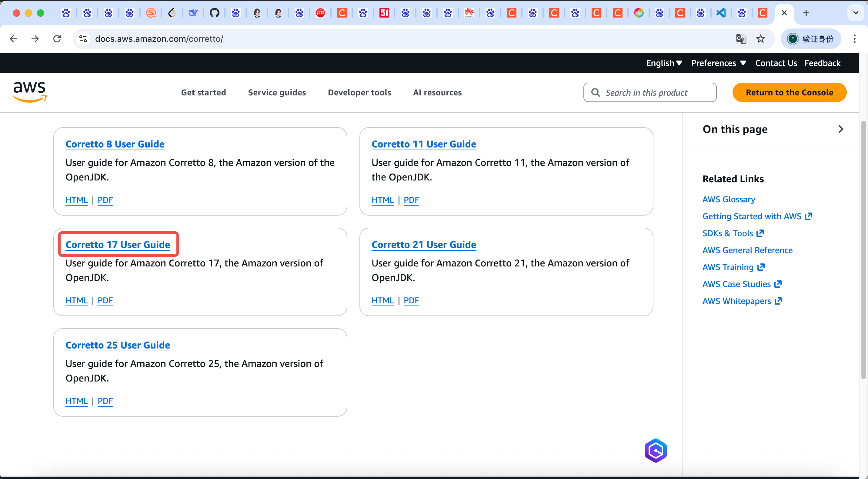
Task: Open the VS Code tab
Action: click(721, 13)
